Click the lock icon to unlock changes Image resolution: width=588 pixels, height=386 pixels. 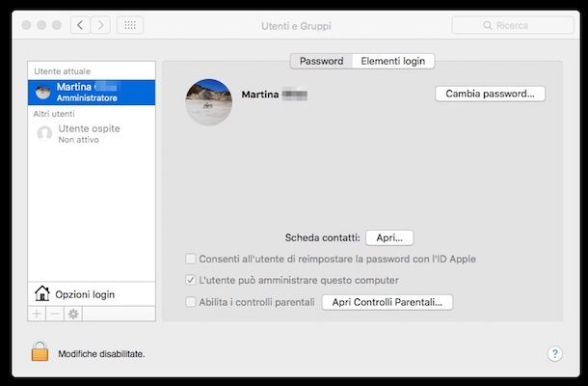point(40,351)
